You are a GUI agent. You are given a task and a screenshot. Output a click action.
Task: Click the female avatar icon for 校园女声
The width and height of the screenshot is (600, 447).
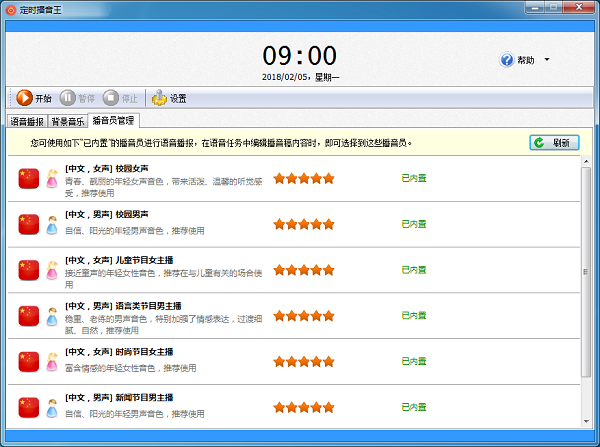(52, 179)
